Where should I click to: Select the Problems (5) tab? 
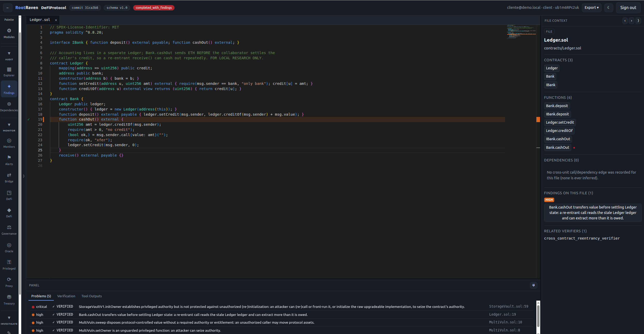pyautogui.click(x=41, y=296)
